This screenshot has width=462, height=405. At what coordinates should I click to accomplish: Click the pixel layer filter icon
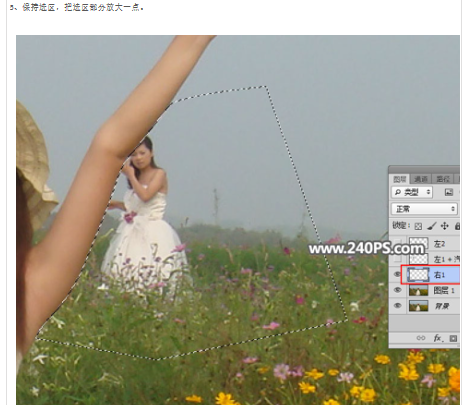tap(449, 192)
